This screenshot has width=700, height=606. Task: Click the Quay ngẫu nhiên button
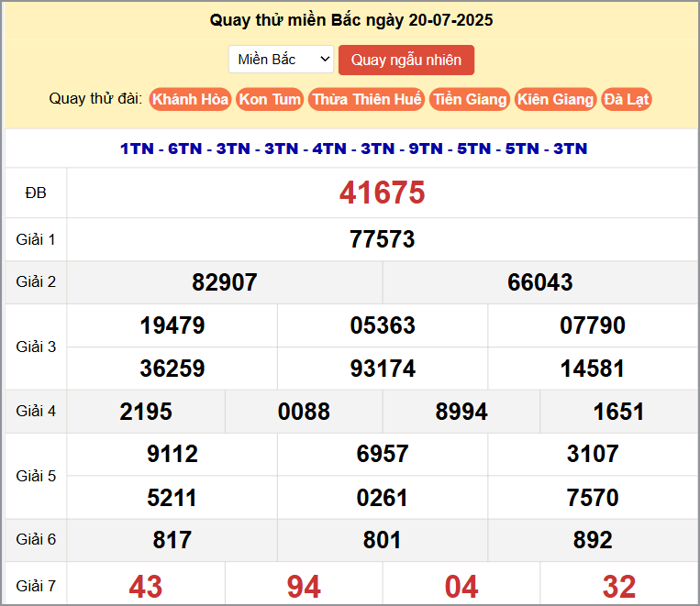click(406, 60)
